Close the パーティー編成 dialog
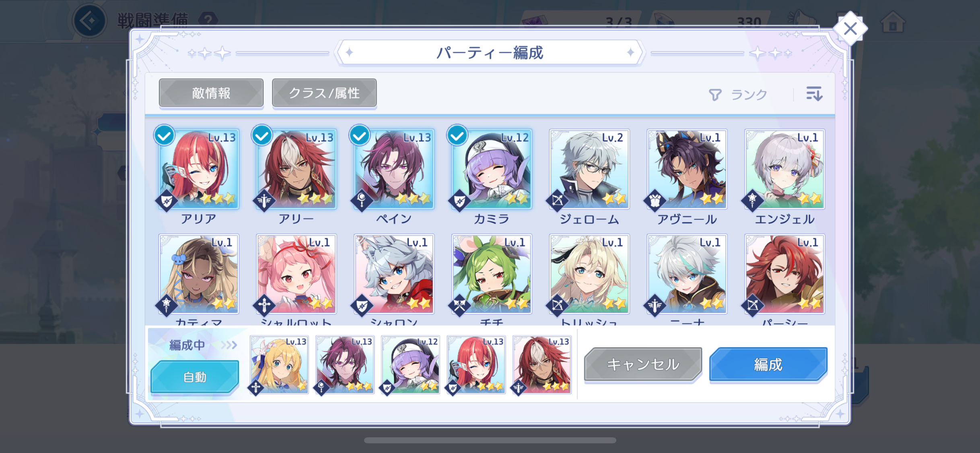This screenshot has width=980, height=453. coord(850,29)
